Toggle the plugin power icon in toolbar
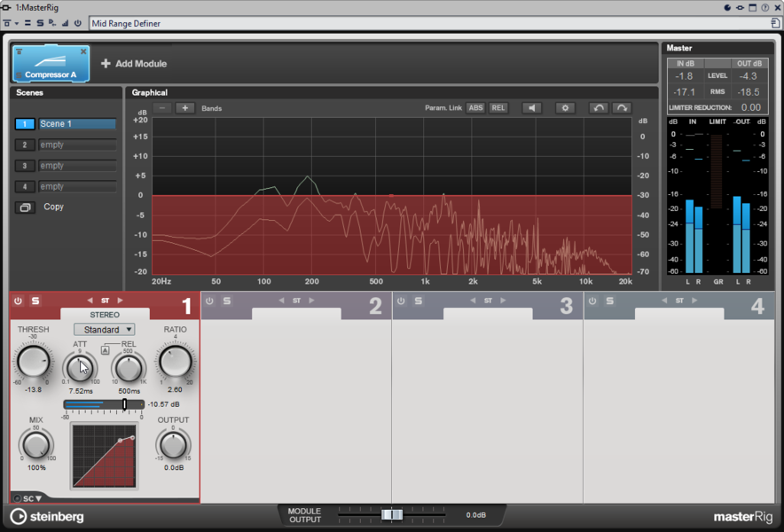The width and height of the screenshot is (784, 532). pyautogui.click(x=77, y=24)
